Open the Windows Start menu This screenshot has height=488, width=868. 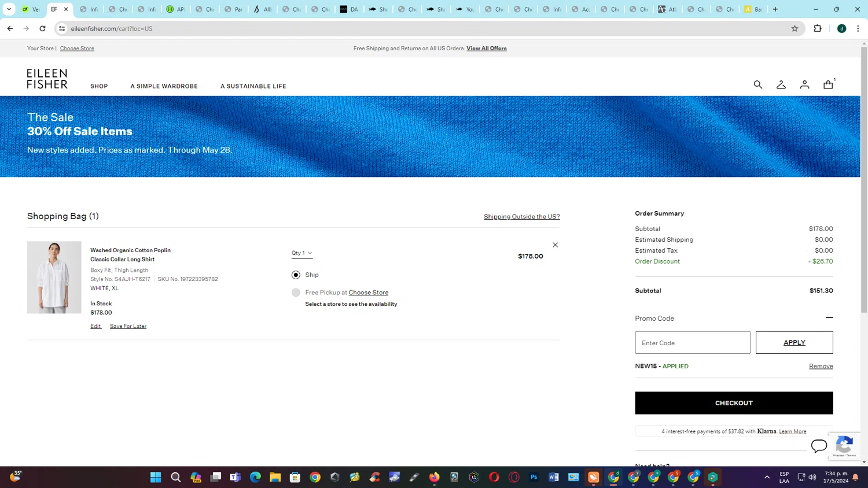pos(156,477)
